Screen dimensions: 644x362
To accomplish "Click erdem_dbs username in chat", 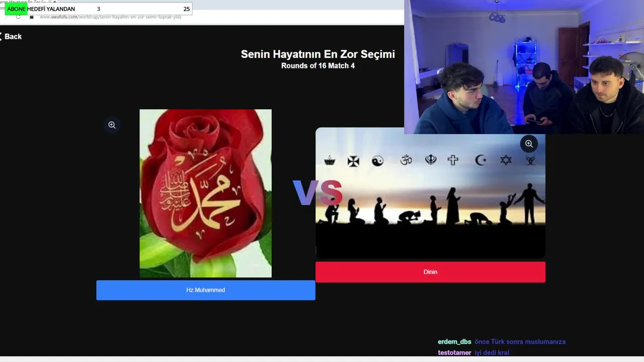I will coord(454,342).
